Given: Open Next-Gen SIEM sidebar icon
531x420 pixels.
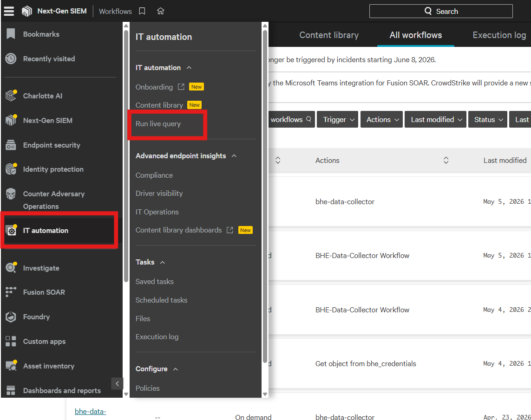Looking at the screenshot, I should [x=11, y=120].
